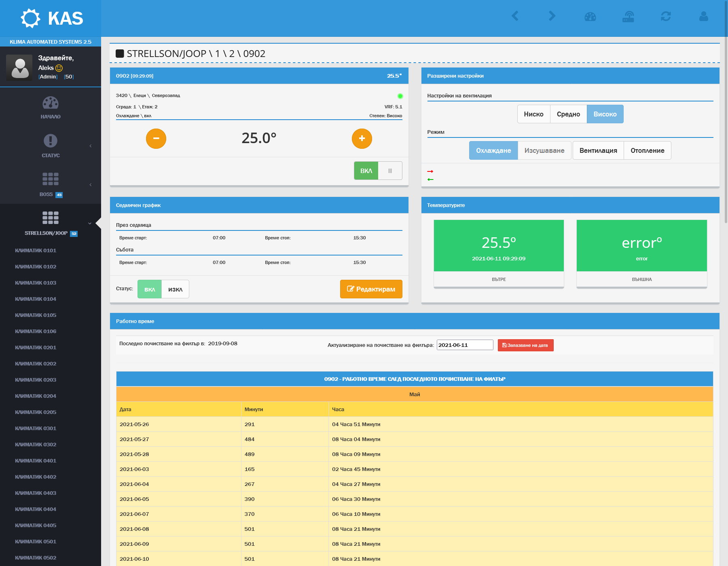
Task: Select Високо ventilation speed
Action: click(605, 114)
